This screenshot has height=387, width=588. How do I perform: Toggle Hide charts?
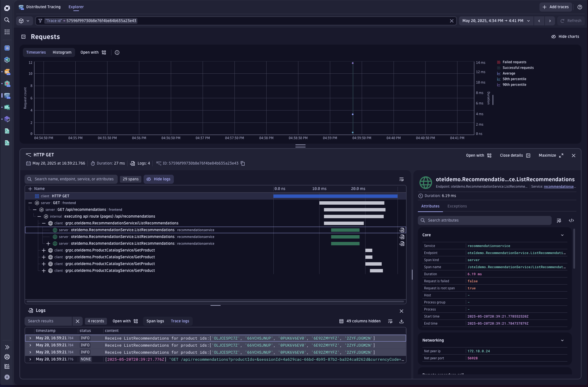565,36
